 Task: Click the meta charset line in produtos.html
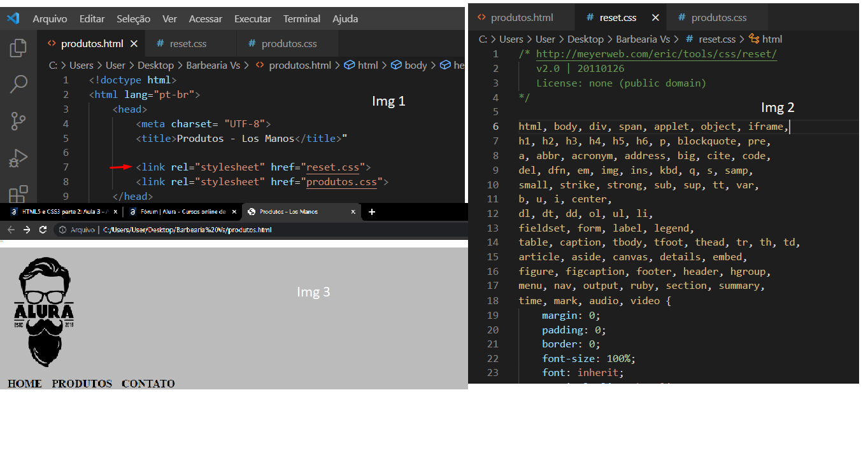[x=203, y=124]
